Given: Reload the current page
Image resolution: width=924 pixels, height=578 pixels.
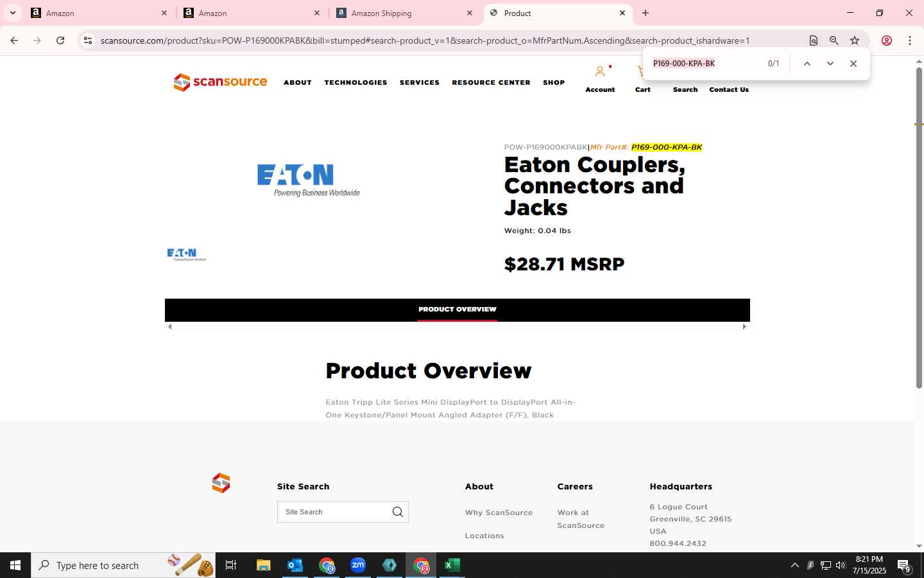Looking at the screenshot, I should click(60, 40).
